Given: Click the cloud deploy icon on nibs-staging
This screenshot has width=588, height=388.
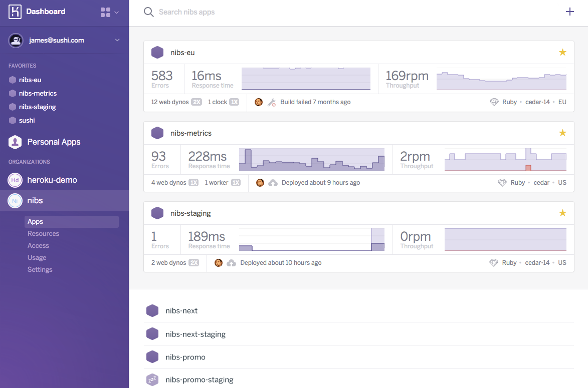Looking at the screenshot, I should [x=230, y=262].
